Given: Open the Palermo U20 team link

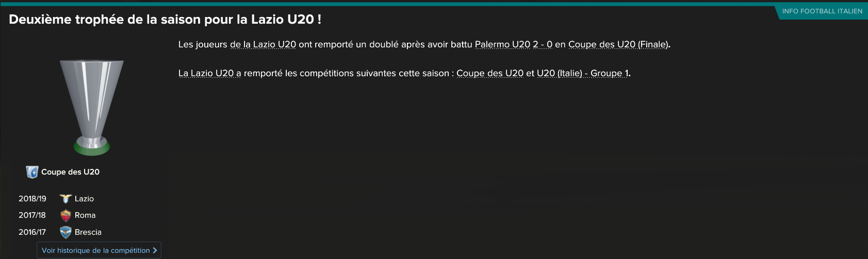Looking at the screenshot, I should [502, 45].
